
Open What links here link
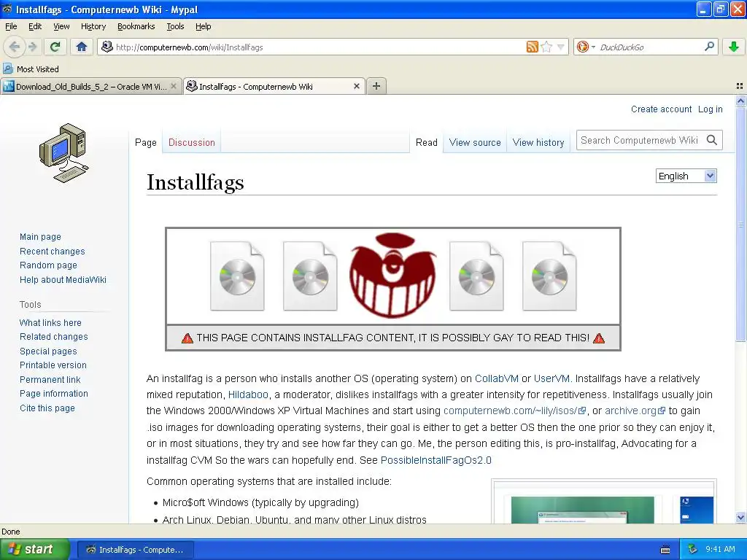[50, 322]
